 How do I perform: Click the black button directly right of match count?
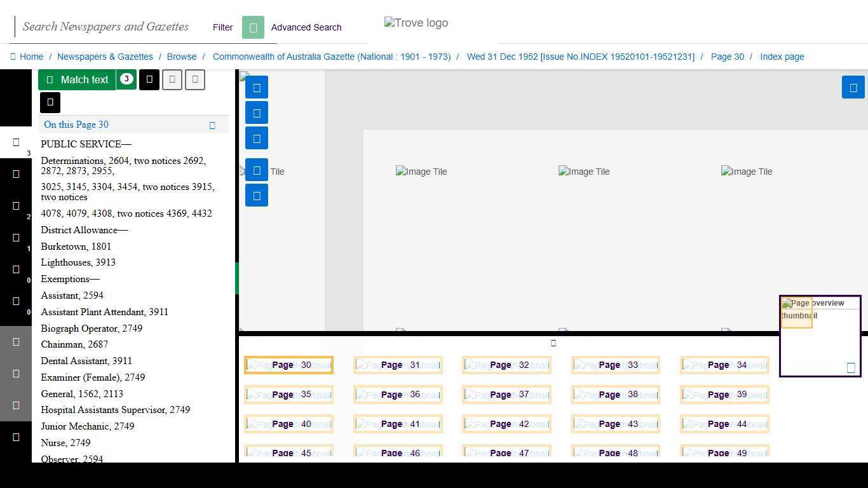tap(149, 79)
